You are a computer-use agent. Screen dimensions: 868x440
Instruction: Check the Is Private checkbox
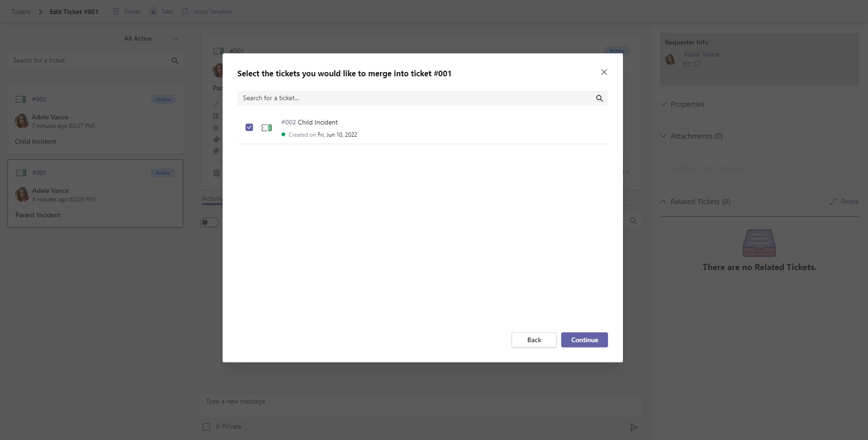(x=206, y=427)
